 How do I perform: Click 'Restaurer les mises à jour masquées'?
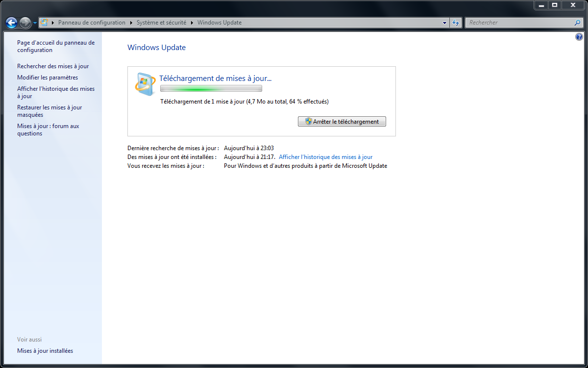(49, 111)
